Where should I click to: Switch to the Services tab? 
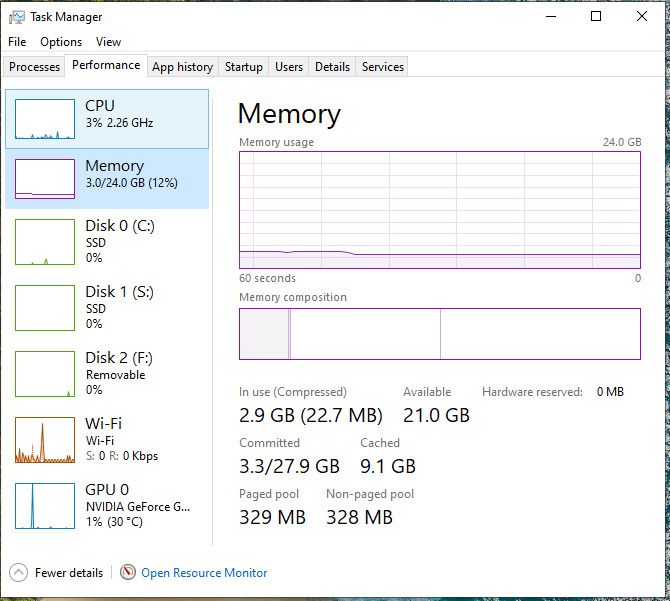pos(383,67)
